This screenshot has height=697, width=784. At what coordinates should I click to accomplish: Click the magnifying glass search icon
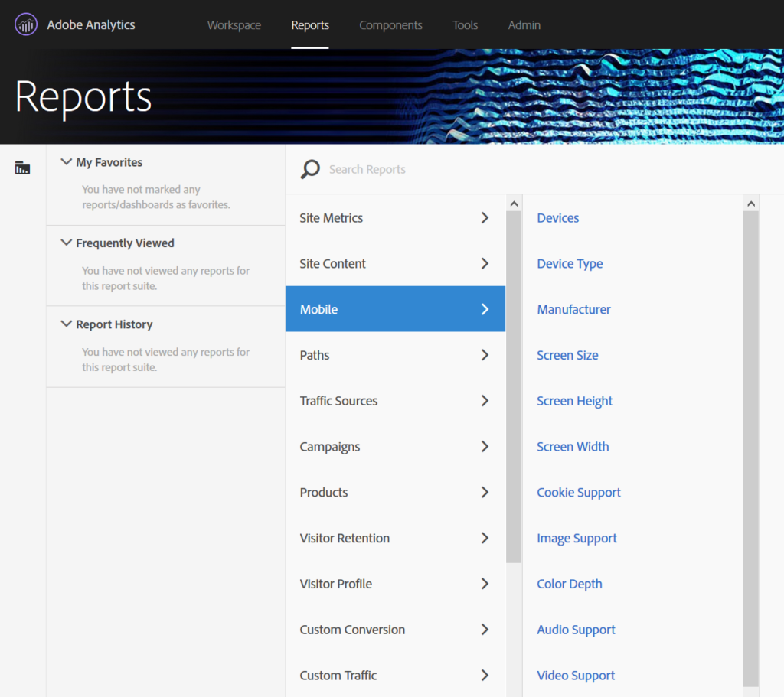(310, 169)
